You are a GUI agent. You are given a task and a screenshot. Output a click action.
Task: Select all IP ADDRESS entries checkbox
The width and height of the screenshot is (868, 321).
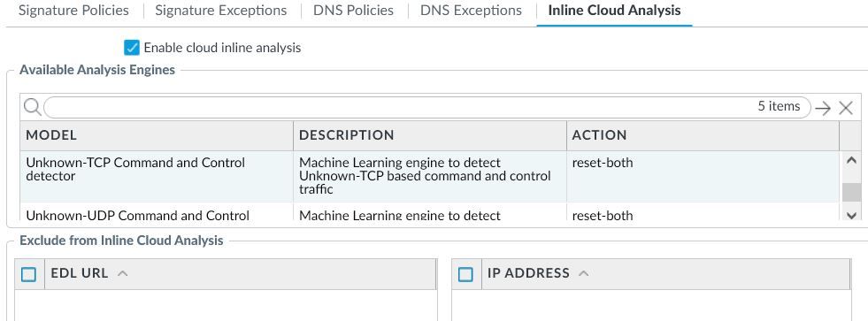pyautogui.click(x=466, y=273)
